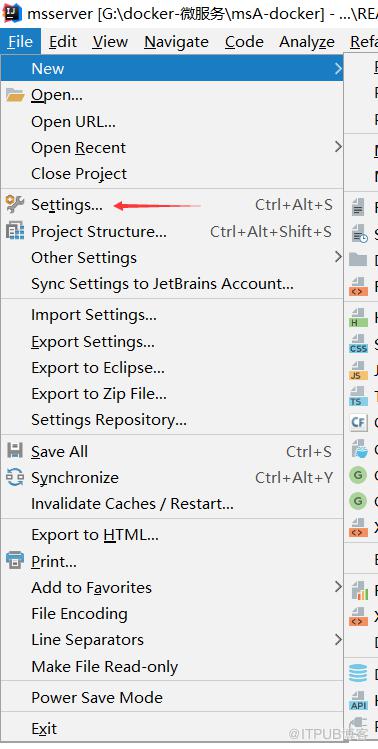Screen dimensions: 378x749
Task: Click the Save All floppy disk icon
Action: point(15,451)
